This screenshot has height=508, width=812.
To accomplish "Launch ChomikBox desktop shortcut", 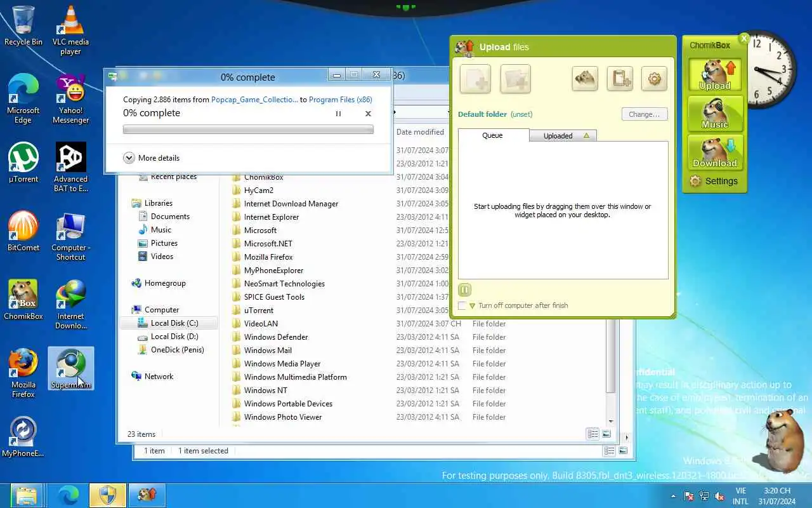I will (x=23, y=299).
